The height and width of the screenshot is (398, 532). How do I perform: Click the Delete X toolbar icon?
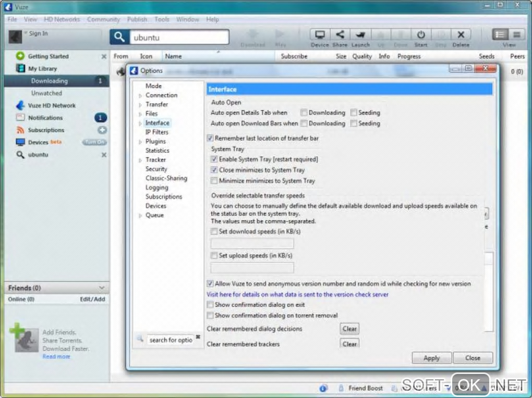coord(461,34)
